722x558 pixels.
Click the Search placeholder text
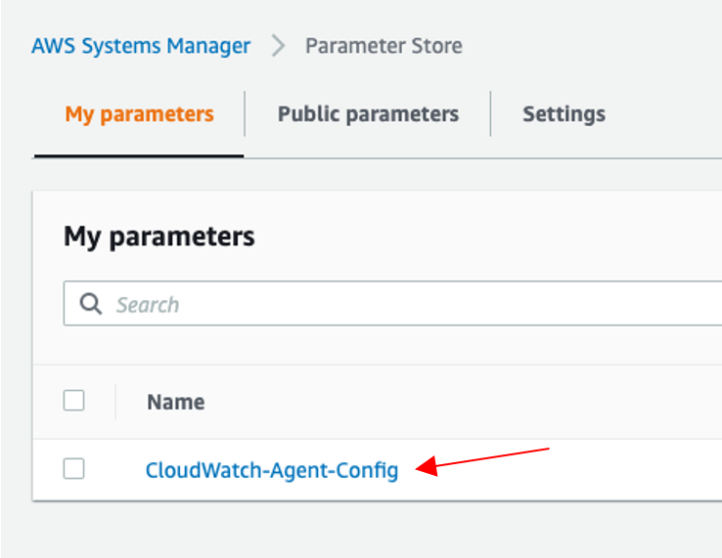(x=147, y=305)
